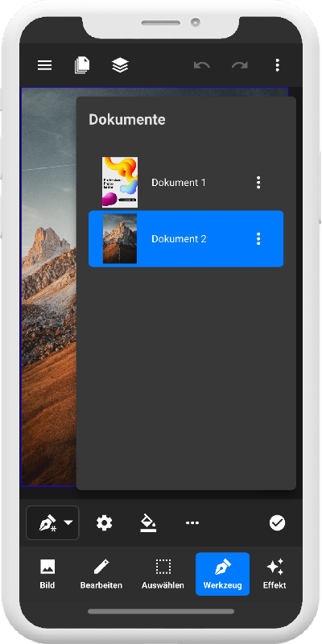The image size is (322, 644).
Task: Confirm with the checkmark button
Action: (x=277, y=522)
